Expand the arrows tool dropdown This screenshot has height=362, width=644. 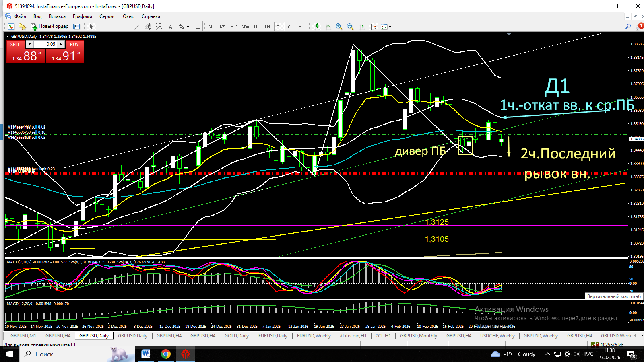[188, 27]
